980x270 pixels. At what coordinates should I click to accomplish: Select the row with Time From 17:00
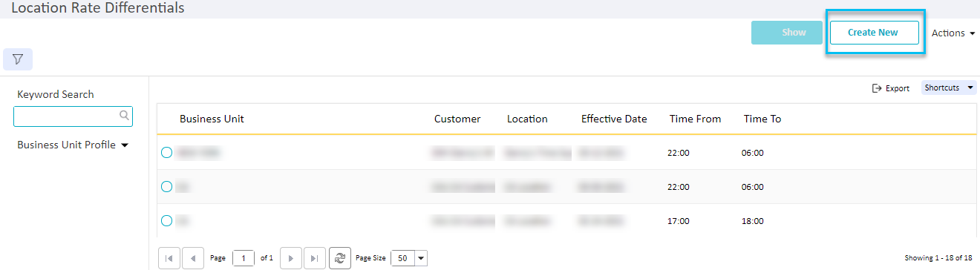click(x=166, y=220)
